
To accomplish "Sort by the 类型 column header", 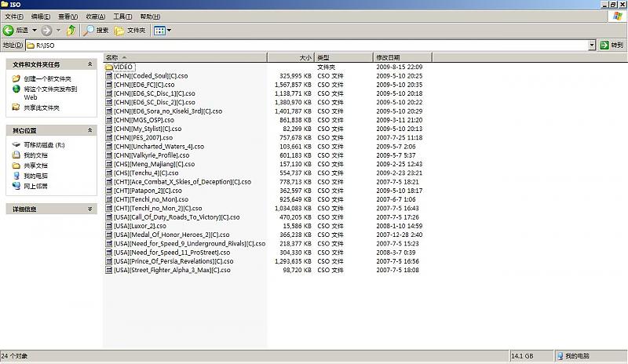I will (x=344, y=57).
